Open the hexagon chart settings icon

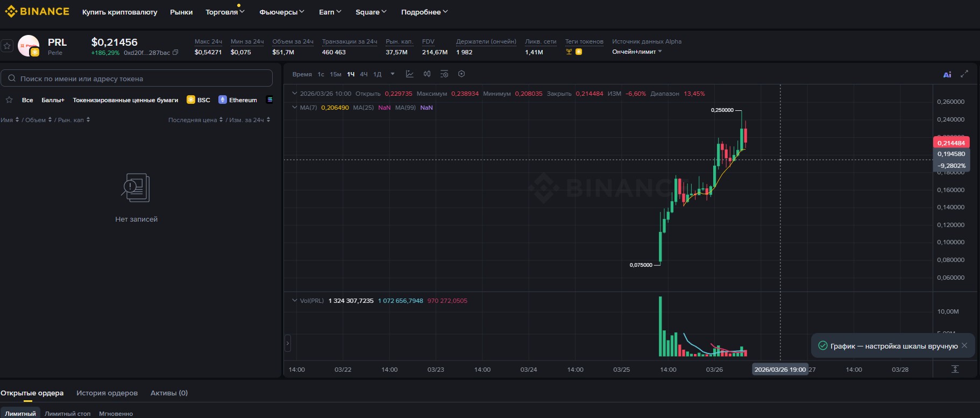[461, 74]
